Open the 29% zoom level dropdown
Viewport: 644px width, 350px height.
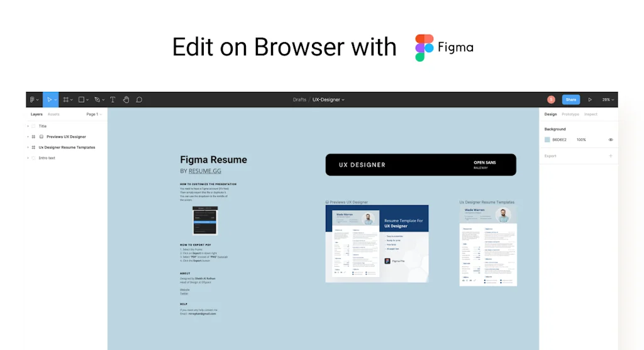(608, 99)
